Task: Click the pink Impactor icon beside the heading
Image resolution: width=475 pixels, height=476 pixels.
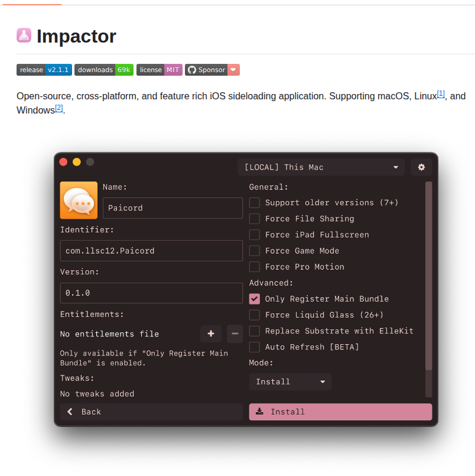Action: 22,35
